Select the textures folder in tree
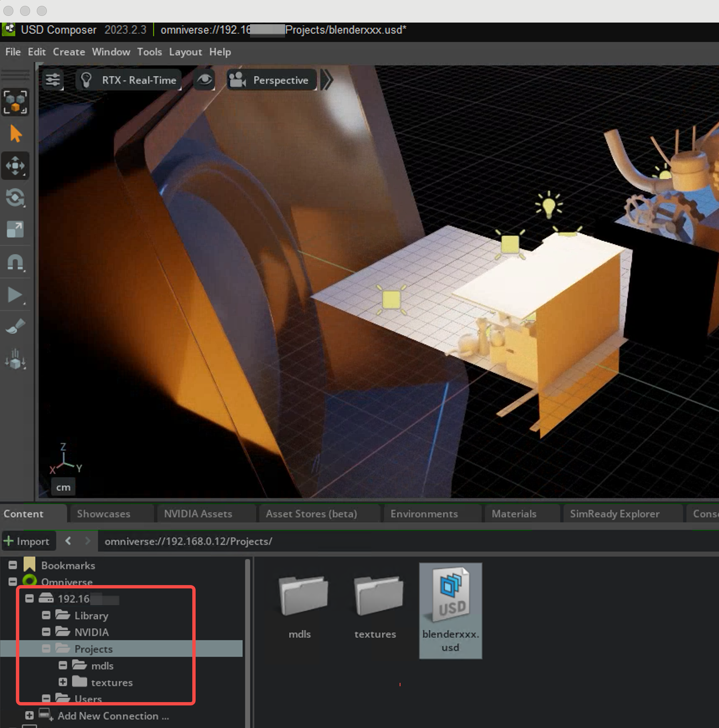The image size is (719, 728). pyautogui.click(x=112, y=682)
